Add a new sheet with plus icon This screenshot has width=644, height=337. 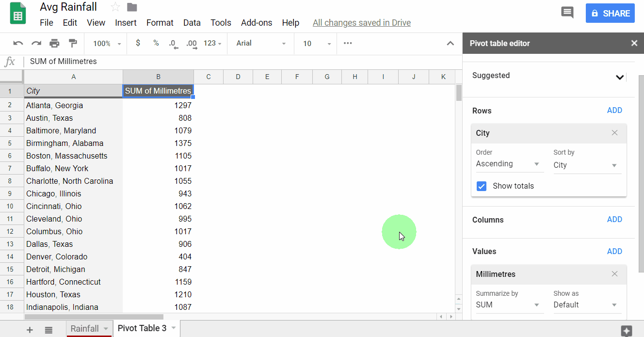tap(30, 330)
